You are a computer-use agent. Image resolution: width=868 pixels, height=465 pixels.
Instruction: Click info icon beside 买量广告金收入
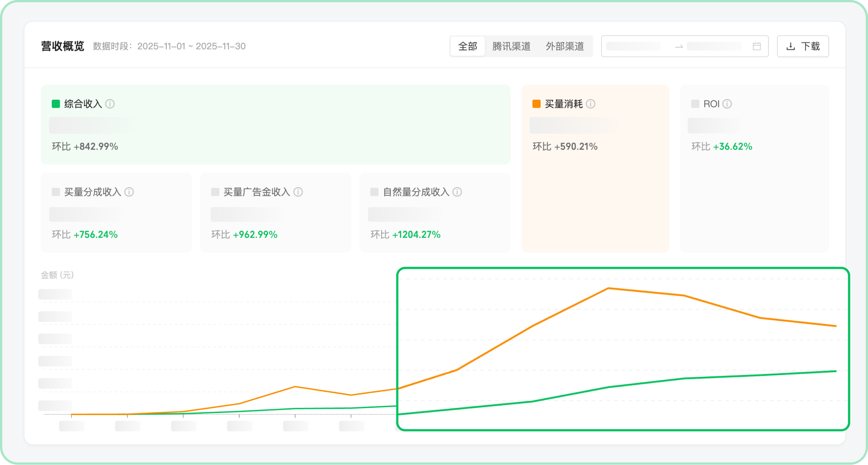pyautogui.click(x=298, y=192)
